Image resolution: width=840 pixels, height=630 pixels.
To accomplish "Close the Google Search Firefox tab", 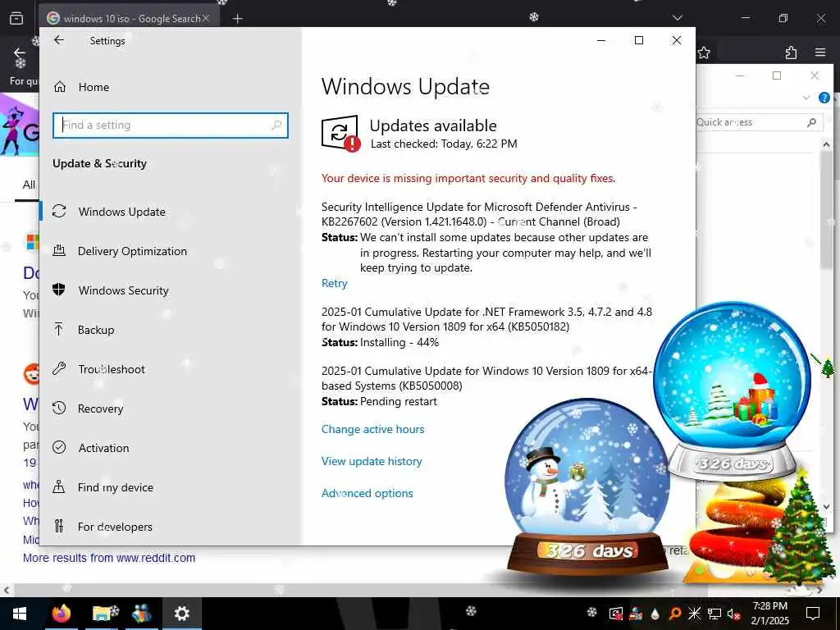I will point(206,18).
